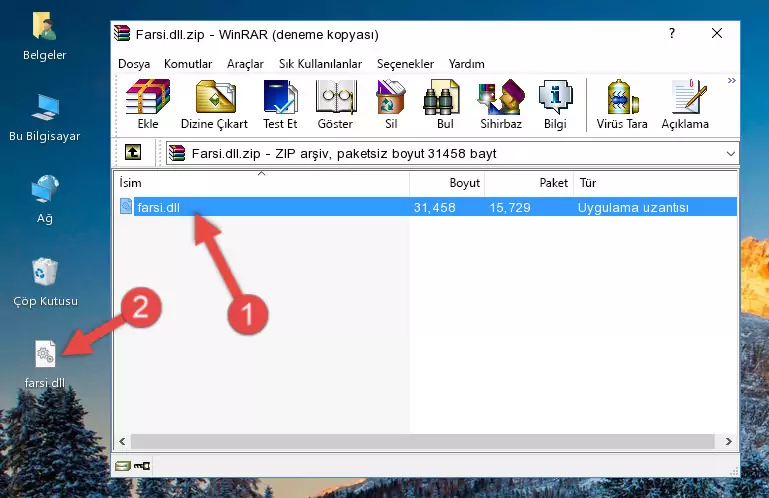Open the Dosya menu
The height and width of the screenshot is (498, 769).
[134, 64]
